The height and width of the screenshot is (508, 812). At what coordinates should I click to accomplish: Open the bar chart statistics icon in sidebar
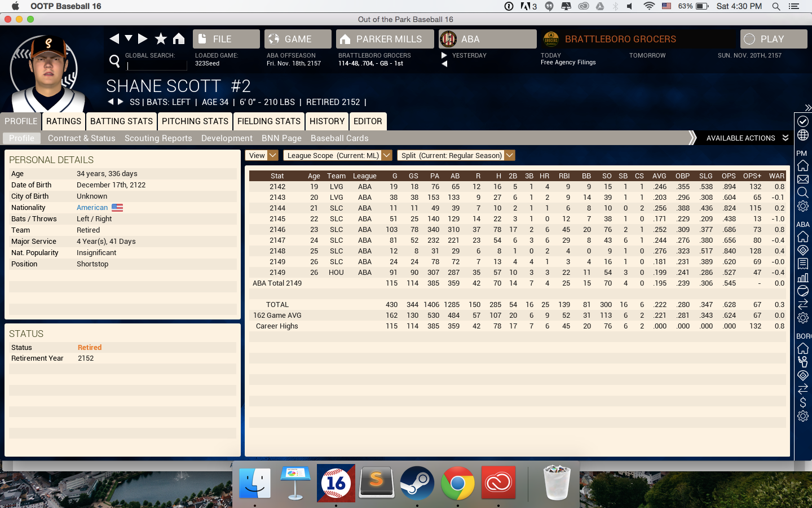pyautogui.click(x=802, y=277)
